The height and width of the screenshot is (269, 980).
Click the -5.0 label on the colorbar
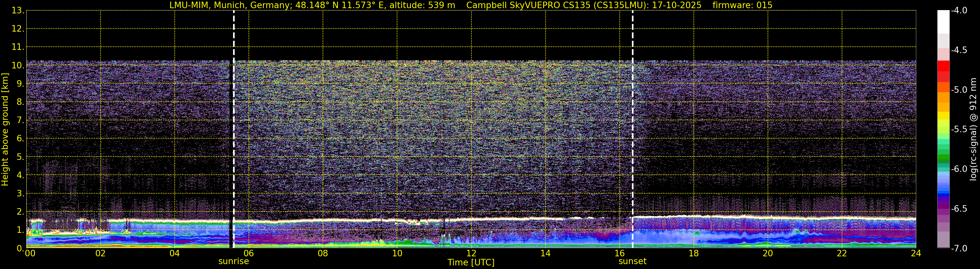[x=959, y=90]
